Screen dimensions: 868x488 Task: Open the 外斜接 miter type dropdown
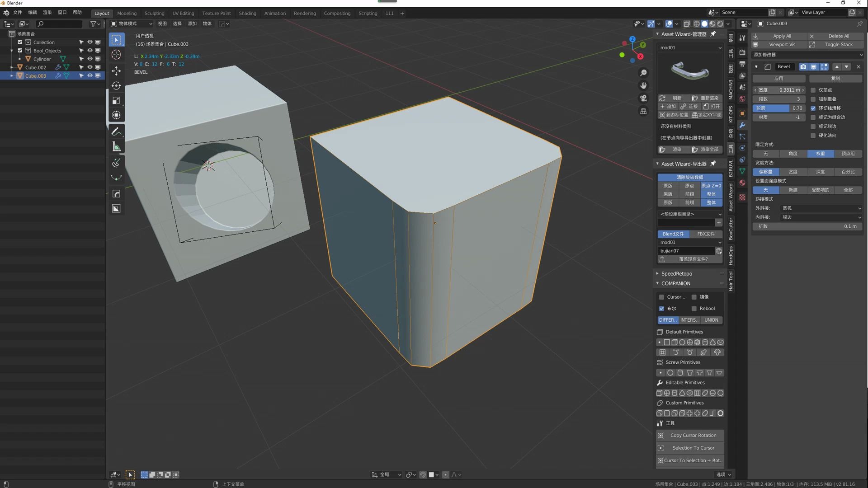(821, 208)
